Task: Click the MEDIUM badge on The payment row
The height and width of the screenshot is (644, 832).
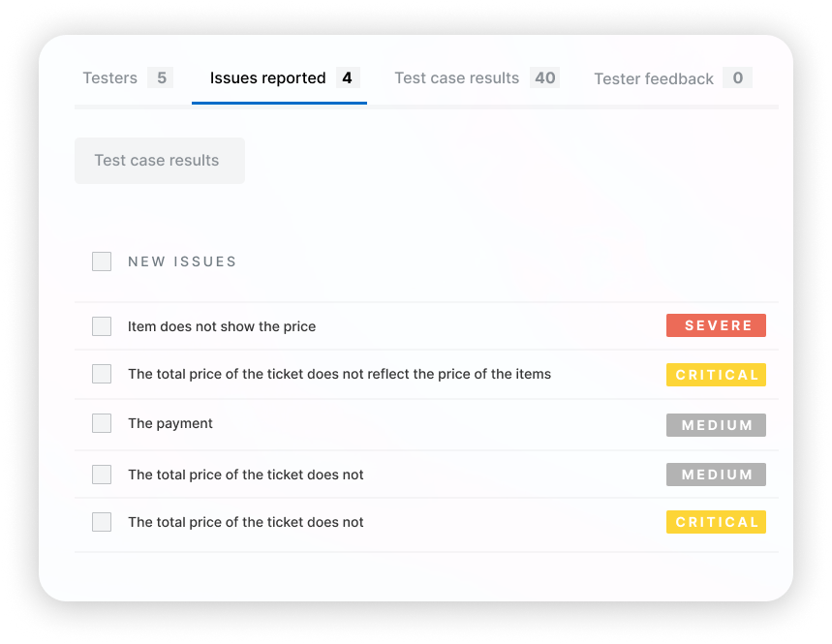Action: tap(716, 425)
